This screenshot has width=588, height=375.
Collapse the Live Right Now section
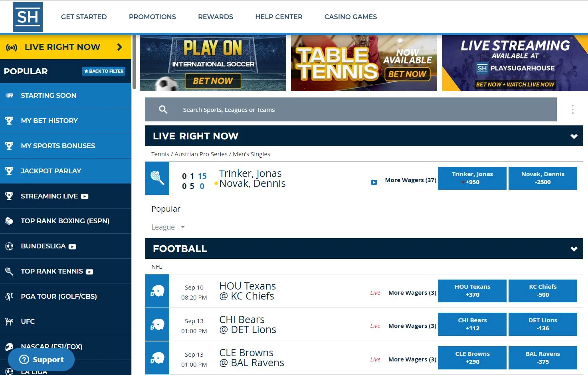pos(574,136)
